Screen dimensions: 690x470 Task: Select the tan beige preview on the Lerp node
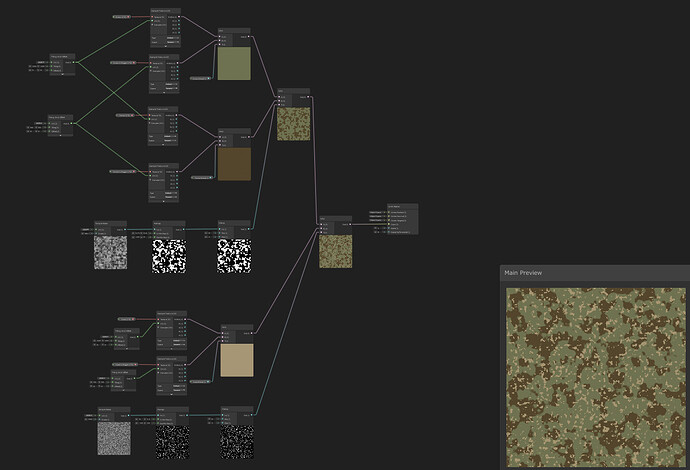click(x=237, y=360)
